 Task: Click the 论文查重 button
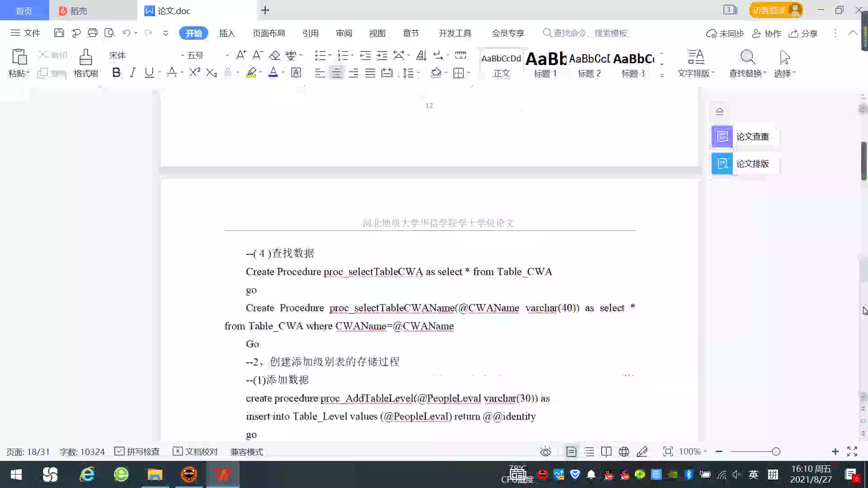[744, 136]
